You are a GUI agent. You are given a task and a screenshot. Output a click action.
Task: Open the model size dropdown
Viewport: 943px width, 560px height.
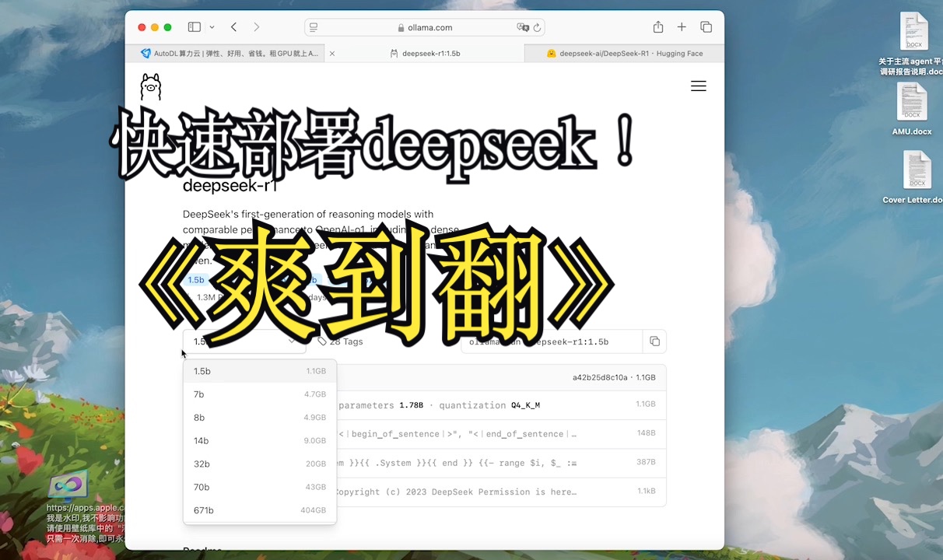tap(244, 341)
